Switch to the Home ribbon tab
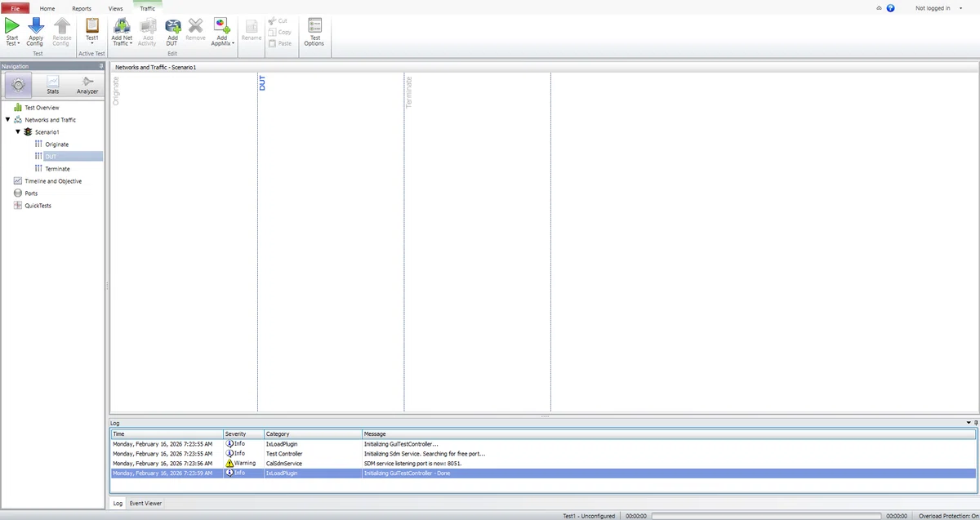Image resolution: width=980 pixels, height=520 pixels. 47,8
